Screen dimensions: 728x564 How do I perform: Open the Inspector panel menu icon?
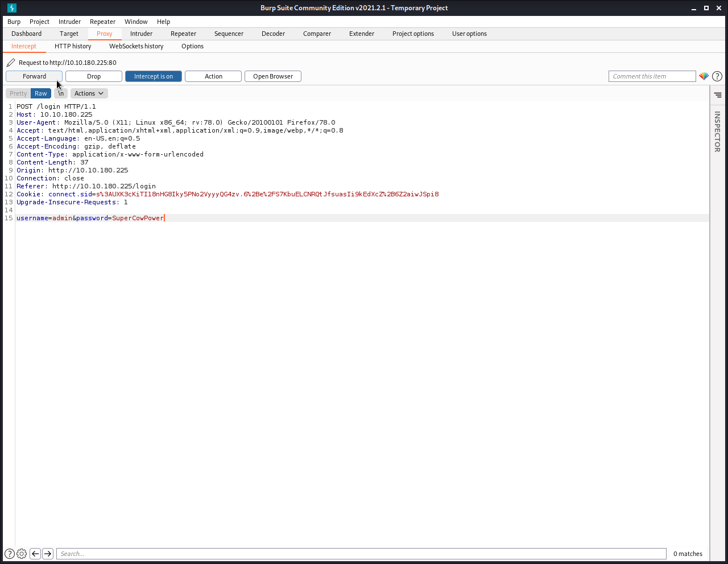[x=718, y=95]
